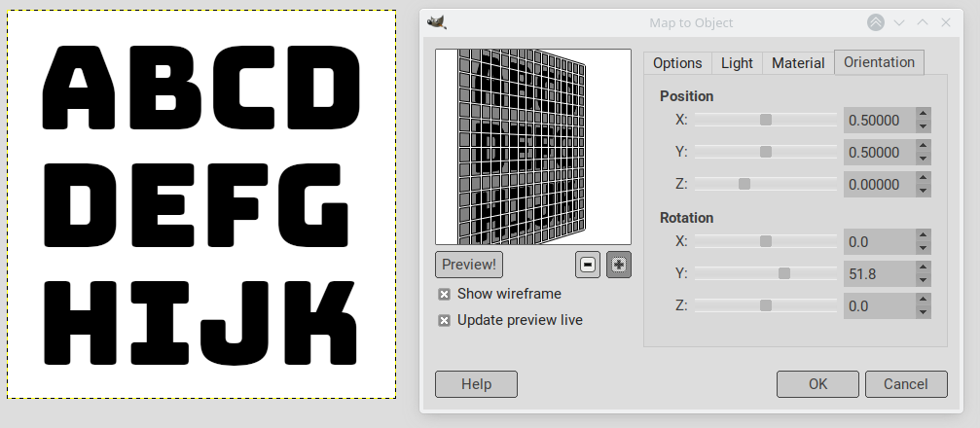This screenshot has height=428, width=980.
Task: Decrease Position X with the down arrow
Action: coord(924,126)
